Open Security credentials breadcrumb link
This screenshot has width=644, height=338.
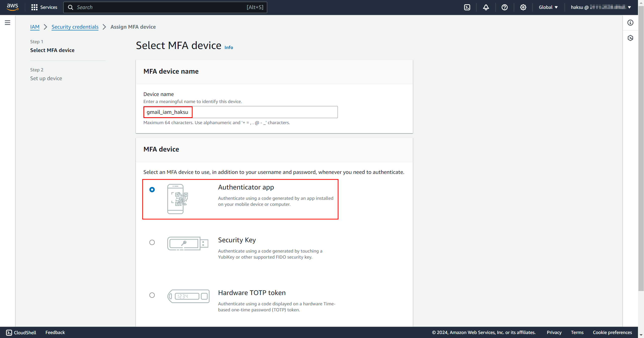pos(75,27)
